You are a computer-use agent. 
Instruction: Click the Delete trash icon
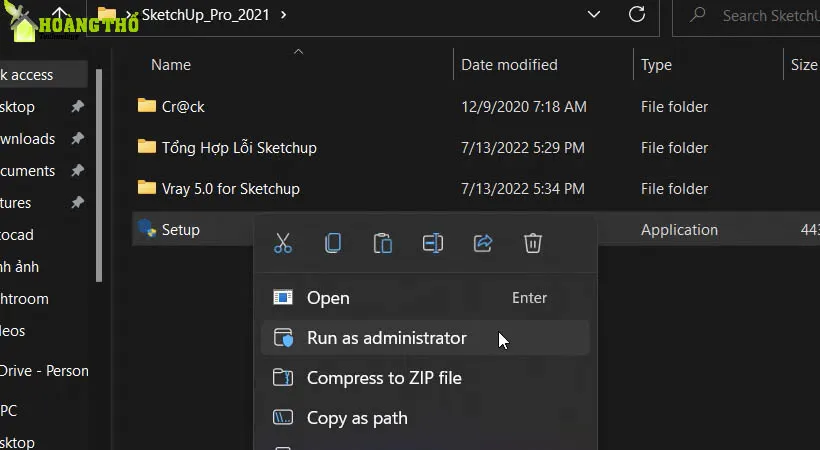[x=533, y=243]
